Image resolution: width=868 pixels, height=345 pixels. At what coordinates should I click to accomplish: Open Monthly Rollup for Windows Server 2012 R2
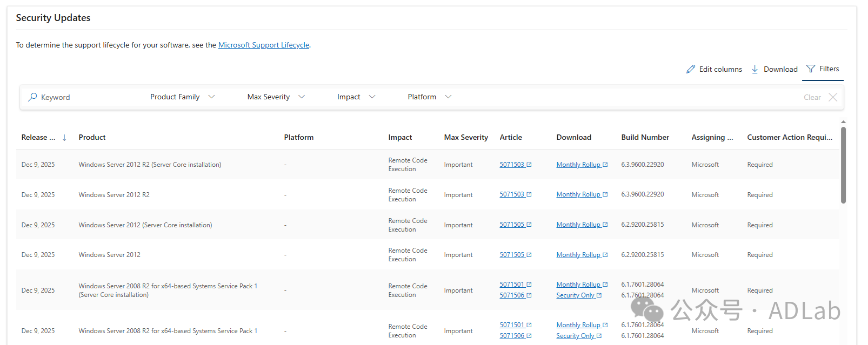(578, 194)
